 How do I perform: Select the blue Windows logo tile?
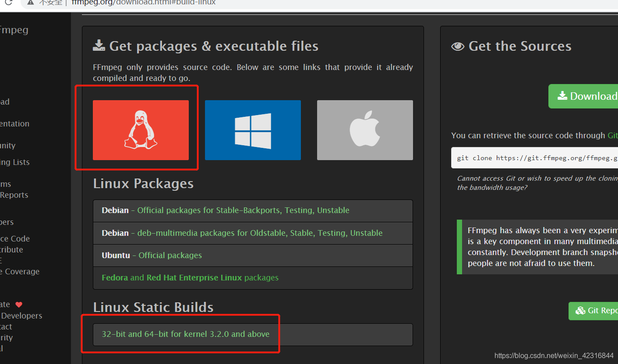tap(253, 130)
